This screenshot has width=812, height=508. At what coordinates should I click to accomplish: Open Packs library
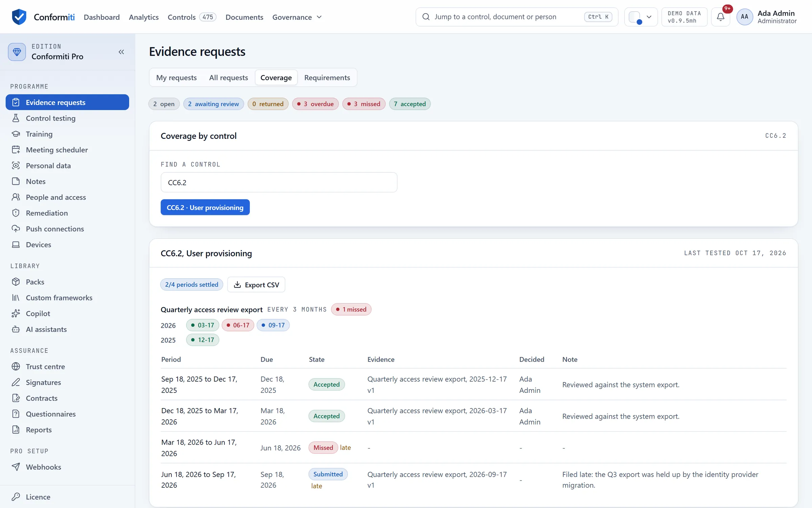click(67, 282)
